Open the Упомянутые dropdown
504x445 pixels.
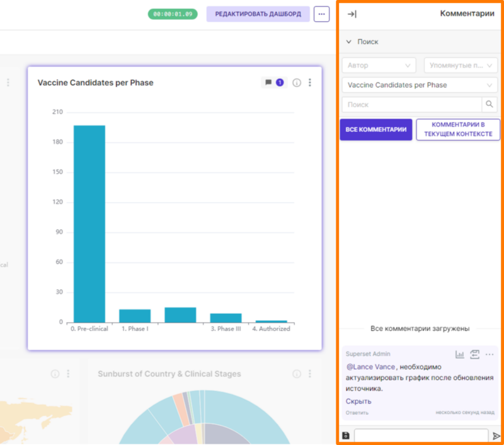click(x=461, y=66)
